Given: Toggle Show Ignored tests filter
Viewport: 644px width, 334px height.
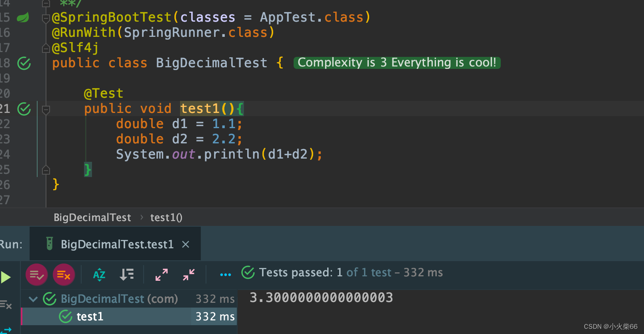Looking at the screenshot, I should point(64,275).
